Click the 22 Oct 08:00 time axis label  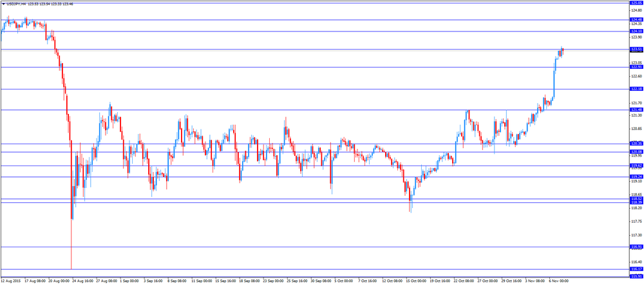click(464, 281)
